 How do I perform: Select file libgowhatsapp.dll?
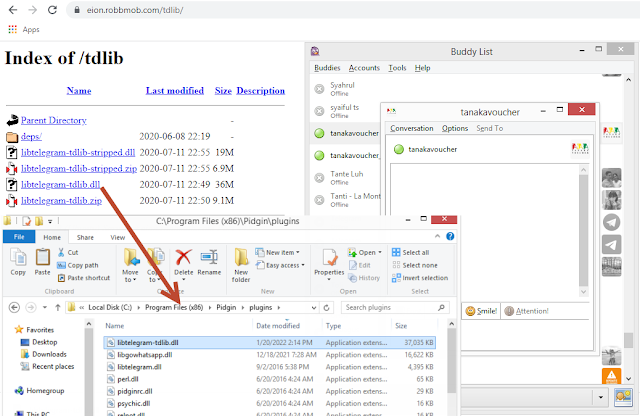click(x=269, y=355)
